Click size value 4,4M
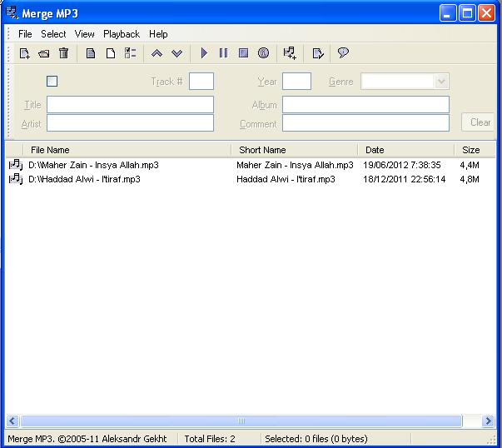502x448 pixels. 470,165
